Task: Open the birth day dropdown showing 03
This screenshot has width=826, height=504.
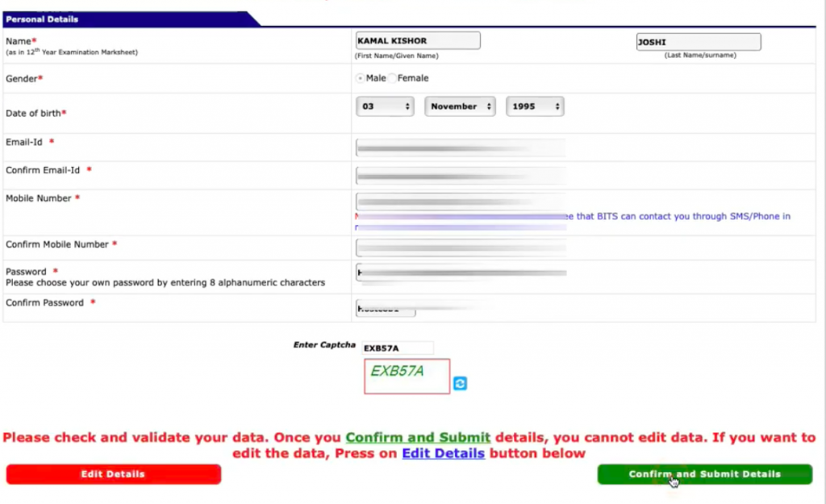Action: point(385,105)
